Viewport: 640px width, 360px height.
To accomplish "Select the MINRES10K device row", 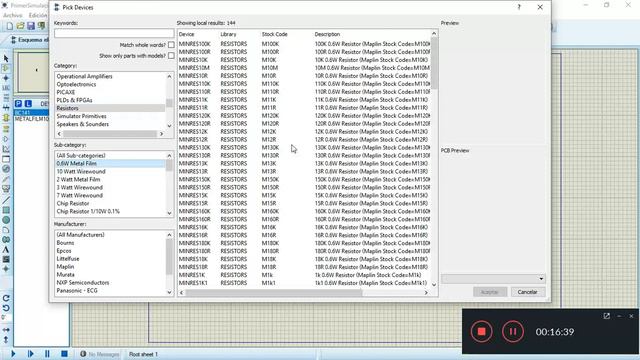I will [304, 60].
